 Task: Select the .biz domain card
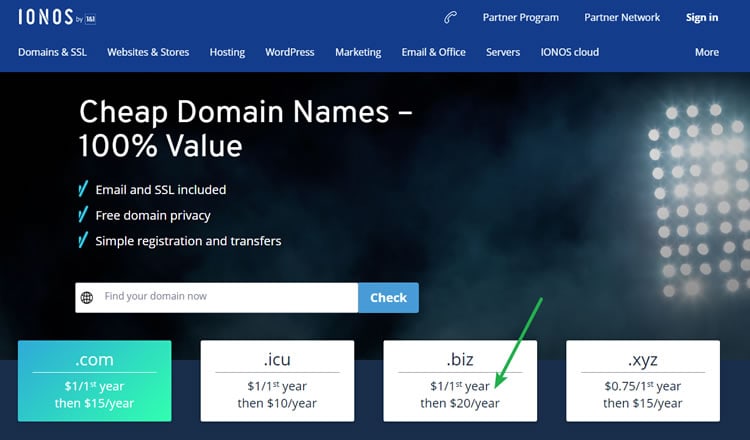(x=460, y=381)
